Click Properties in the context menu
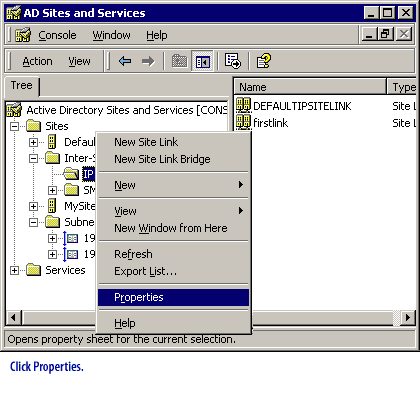This screenshot has height=400, width=420. coord(173,297)
